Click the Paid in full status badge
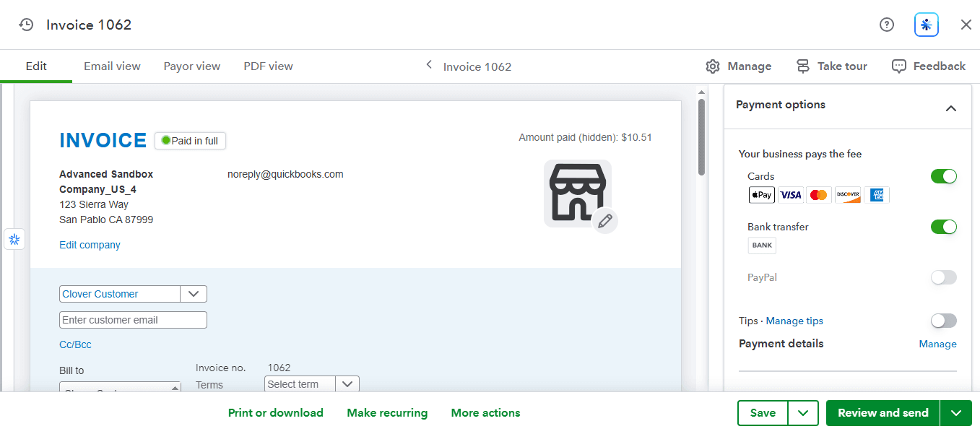 pos(190,141)
